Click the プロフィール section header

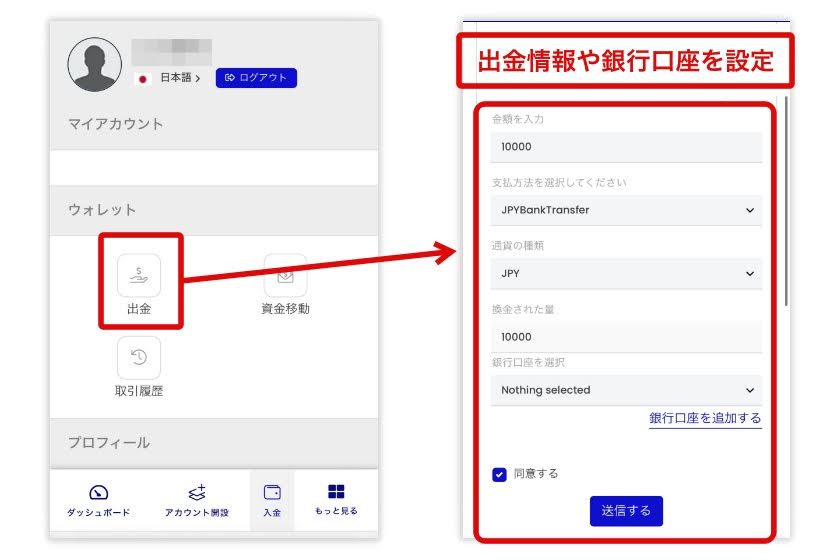pos(109,443)
